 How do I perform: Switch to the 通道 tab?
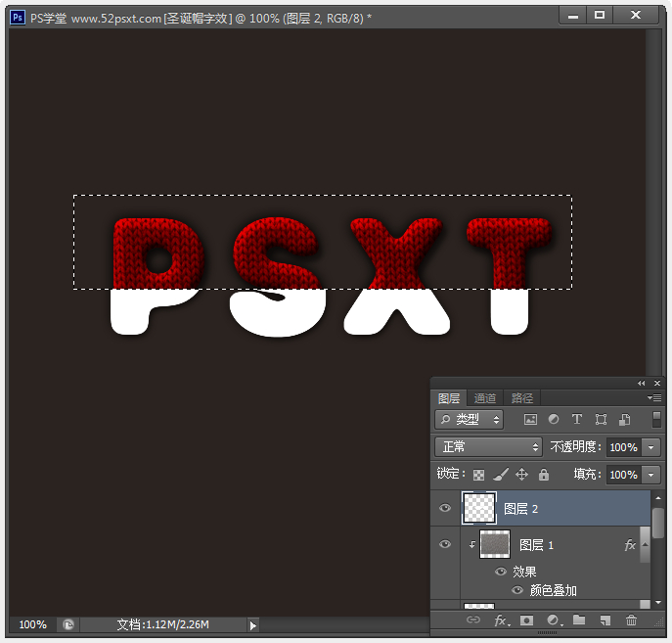point(485,398)
